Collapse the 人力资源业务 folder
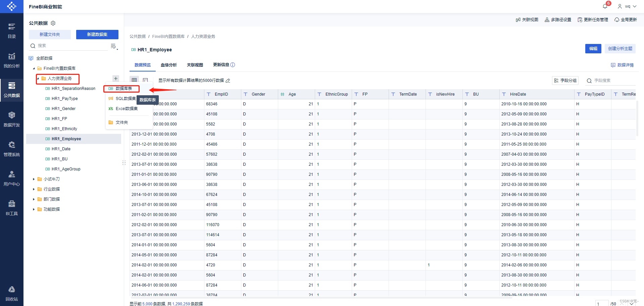This screenshot has width=644, height=306. pos(38,79)
